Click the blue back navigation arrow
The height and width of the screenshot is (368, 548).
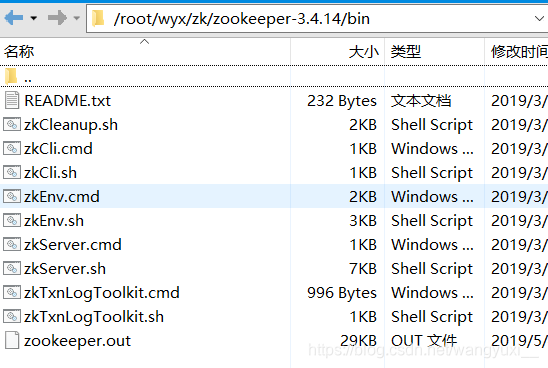tap(14, 18)
